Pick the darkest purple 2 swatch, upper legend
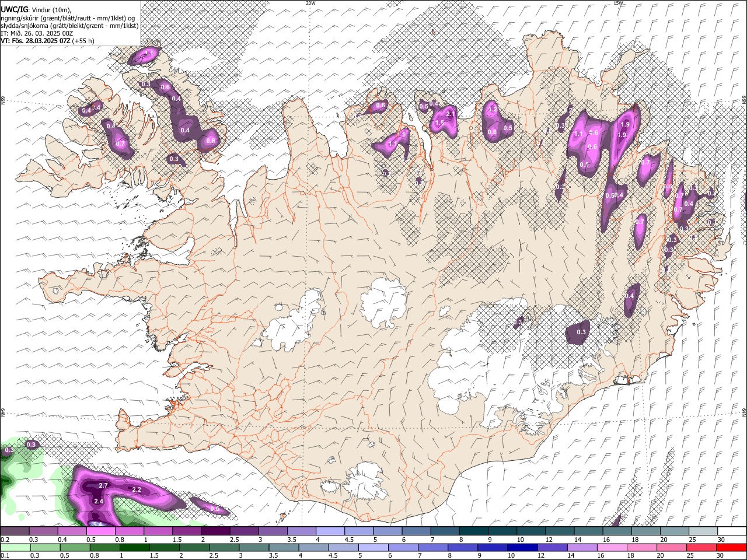The height and width of the screenshot is (560, 747). tap(215, 531)
